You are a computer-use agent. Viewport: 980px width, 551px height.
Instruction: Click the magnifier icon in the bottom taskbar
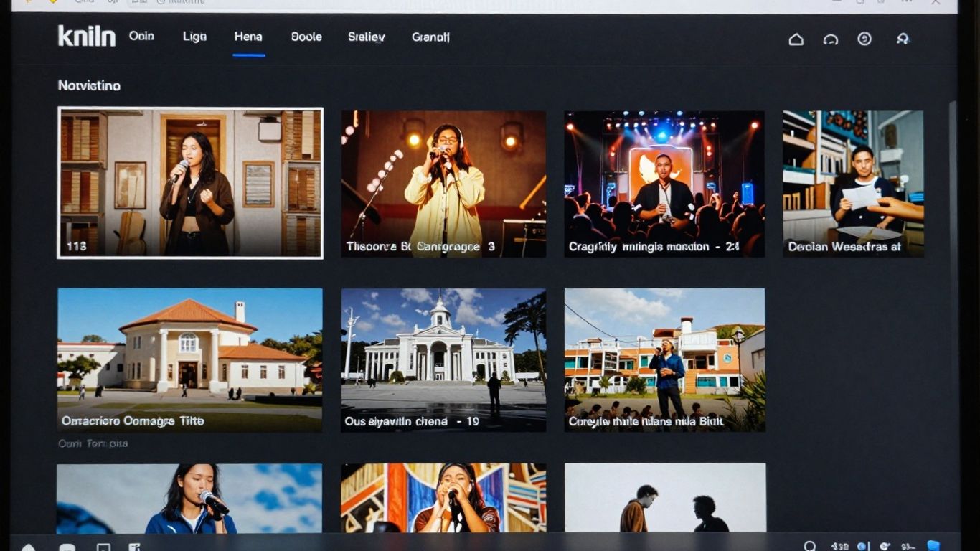(810, 546)
